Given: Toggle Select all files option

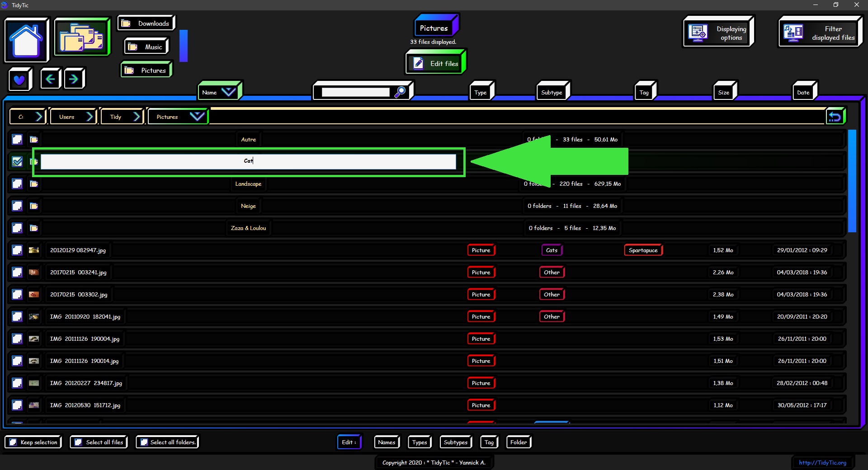Looking at the screenshot, I should (99, 442).
